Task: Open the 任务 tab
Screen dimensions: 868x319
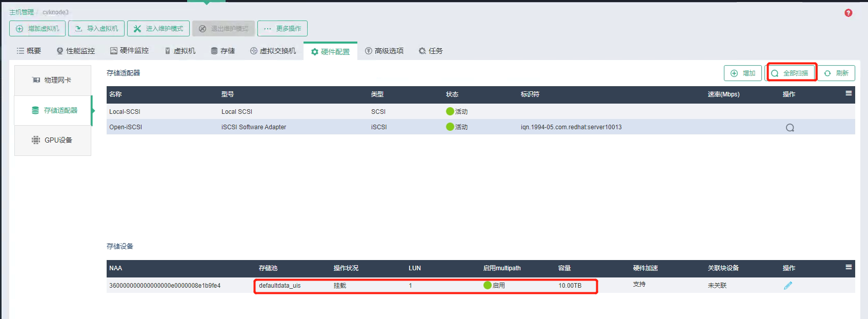Action: [431, 51]
